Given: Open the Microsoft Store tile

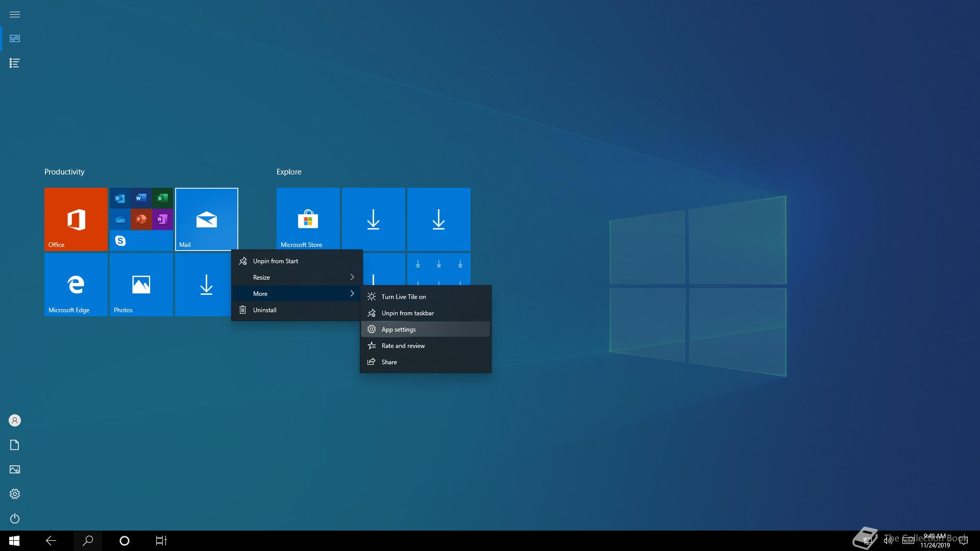Looking at the screenshot, I should pos(308,219).
